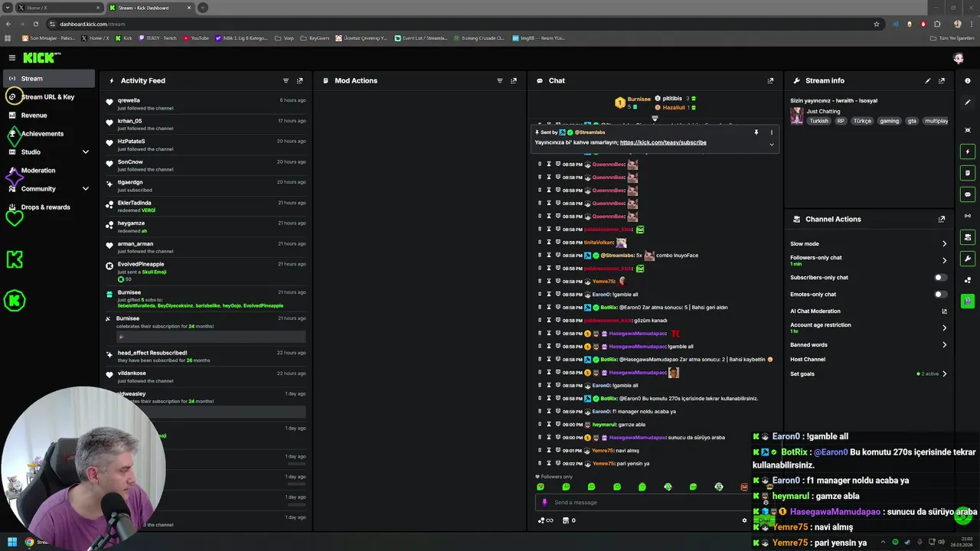Click Host Channel action
980x551 pixels.
pos(808,360)
